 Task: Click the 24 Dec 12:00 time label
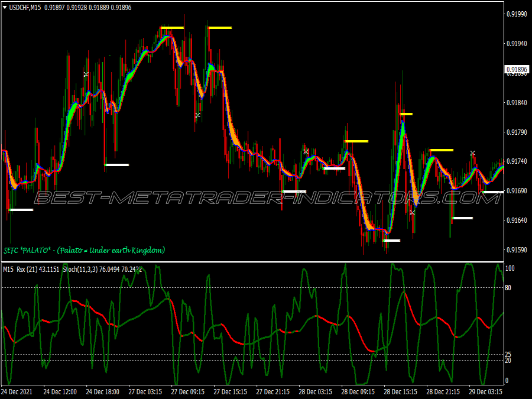click(60, 391)
